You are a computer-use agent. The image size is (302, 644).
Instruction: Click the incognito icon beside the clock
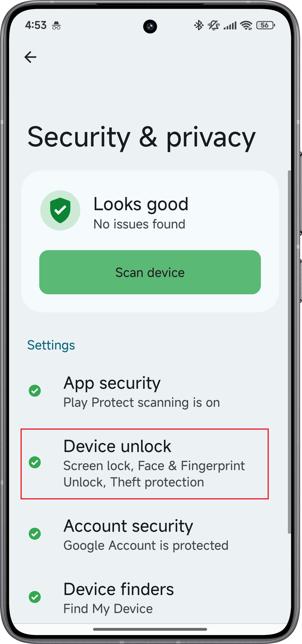[57, 25]
